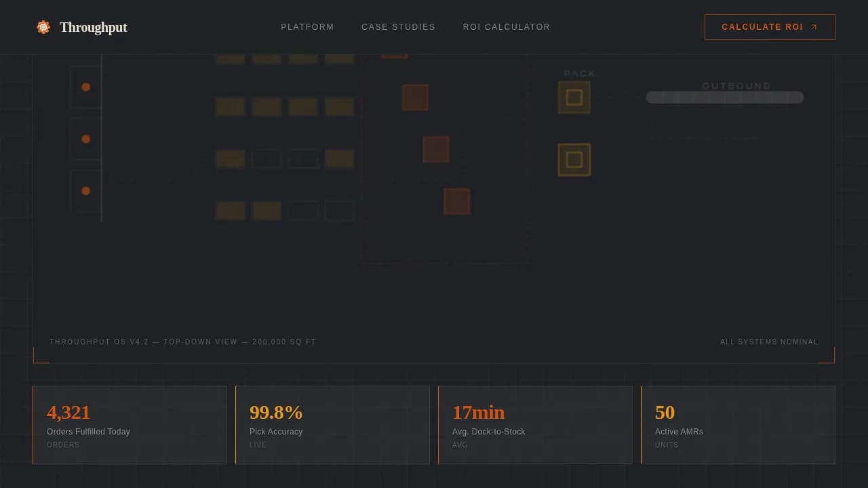Click the CALCULATE ROI button
The width and height of the screenshot is (868, 488).
(x=770, y=27)
